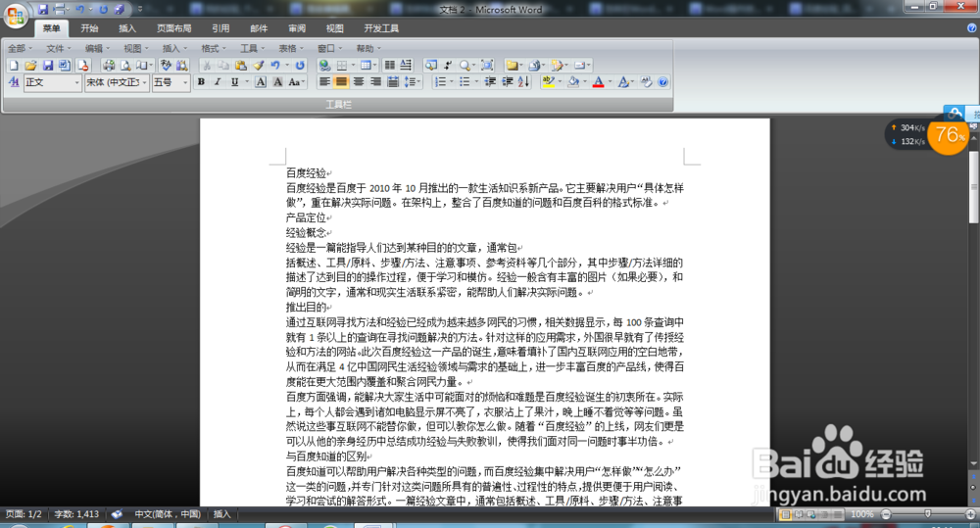Click the Print icon
The image size is (980, 528).
[109, 66]
